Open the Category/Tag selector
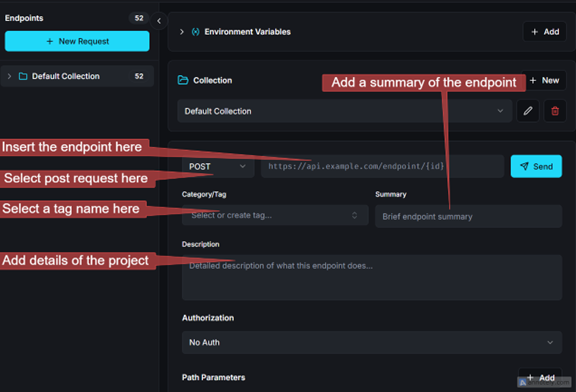This screenshot has height=392, width=576. coord(275,215)
